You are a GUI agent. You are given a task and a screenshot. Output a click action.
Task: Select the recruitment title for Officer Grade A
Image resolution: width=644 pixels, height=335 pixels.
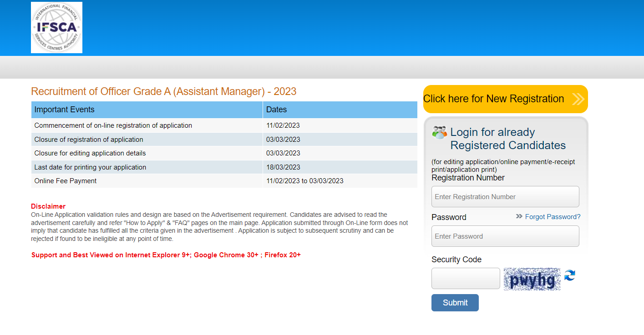(163, 91)
